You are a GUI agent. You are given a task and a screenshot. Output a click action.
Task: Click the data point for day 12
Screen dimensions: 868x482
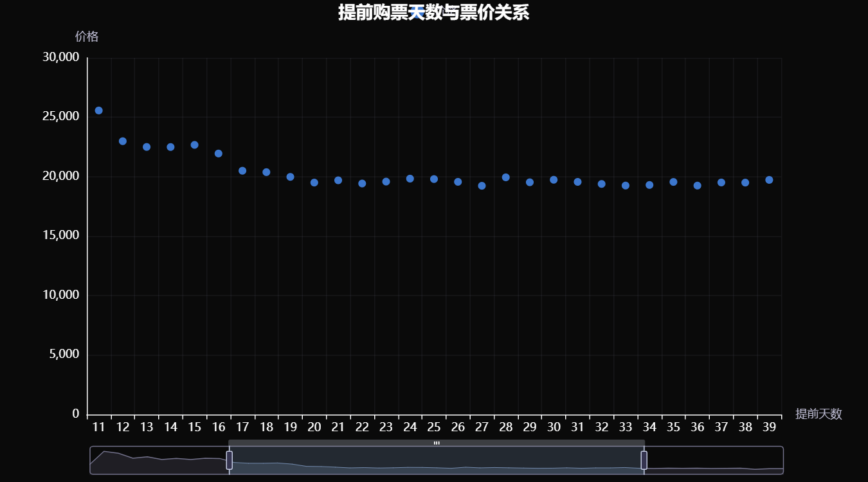123,141
